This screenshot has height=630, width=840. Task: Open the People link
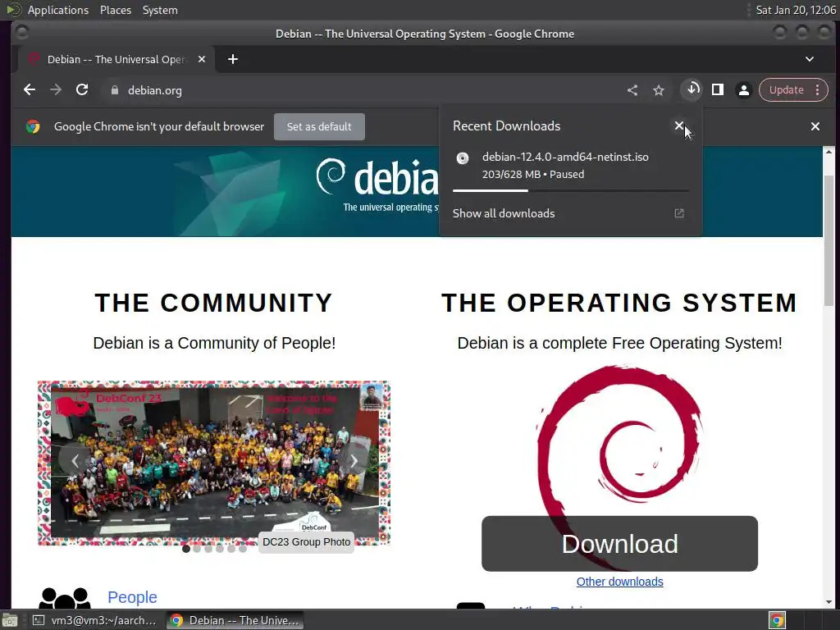[132, 597]
